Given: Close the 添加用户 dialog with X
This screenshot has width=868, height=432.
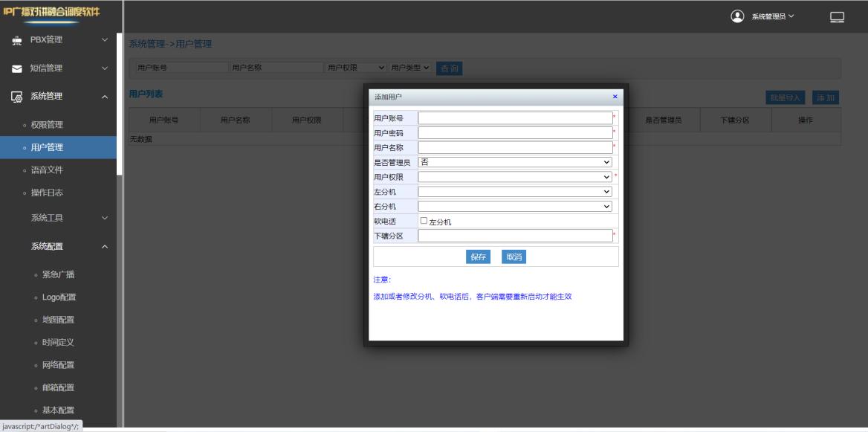Looking at the screenshot, I should click(615, 97).
